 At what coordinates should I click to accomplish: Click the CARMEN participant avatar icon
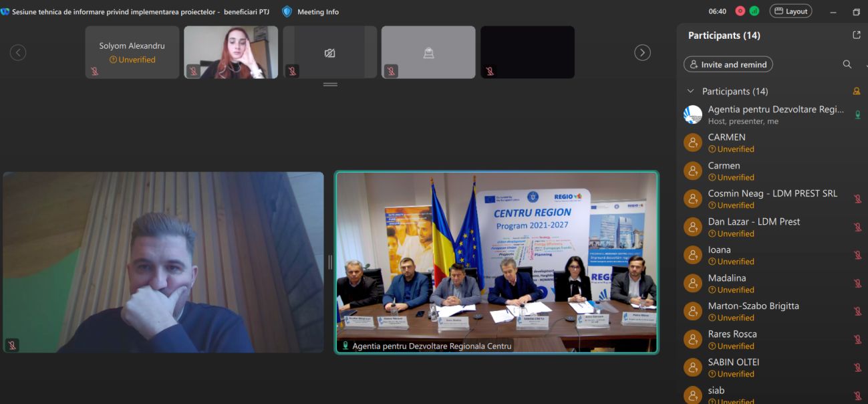(x=693, y=142)
